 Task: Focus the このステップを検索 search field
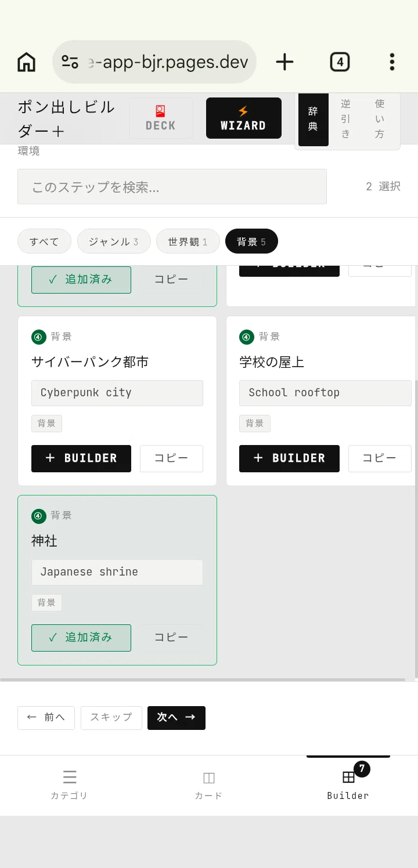click(172, 187)
